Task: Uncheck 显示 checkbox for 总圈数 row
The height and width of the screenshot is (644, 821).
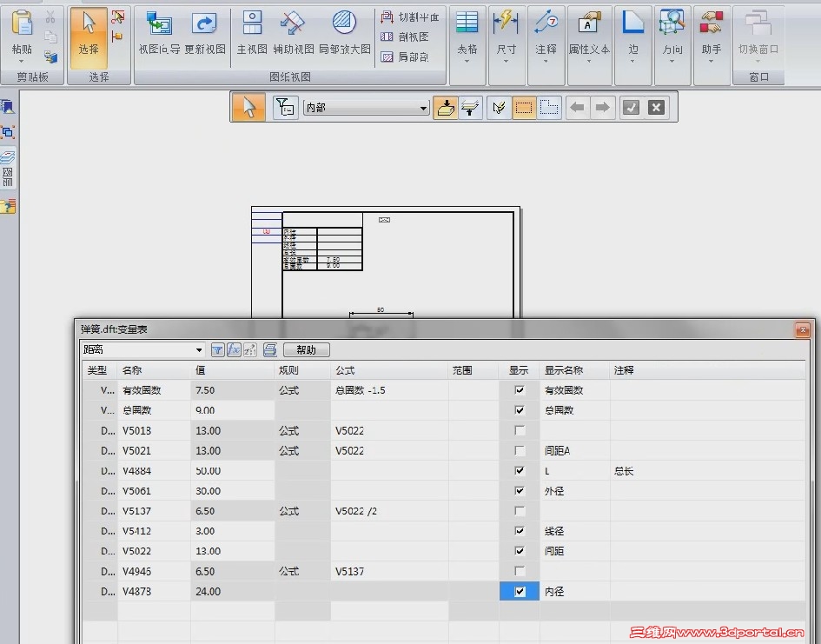Action: [520, 410]
